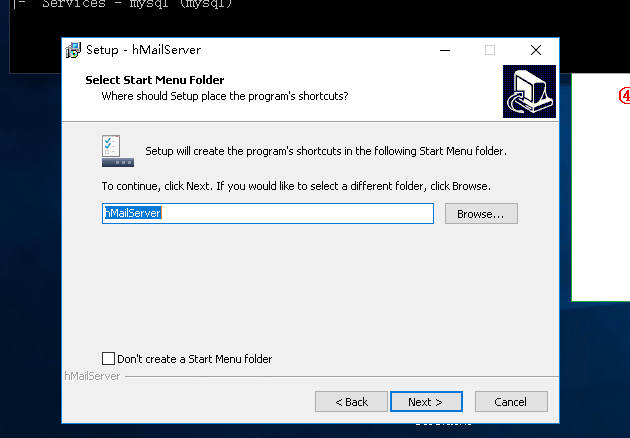Minimize the Setup window

tap(445, 50)
